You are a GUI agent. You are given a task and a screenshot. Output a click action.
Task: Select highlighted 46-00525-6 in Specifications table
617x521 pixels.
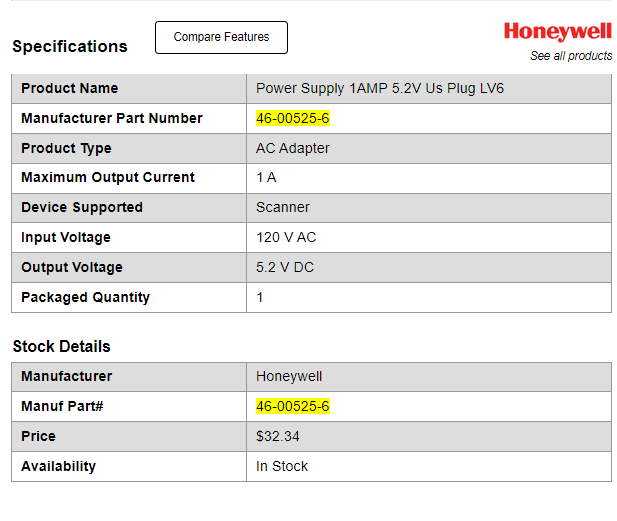point(293,118)
